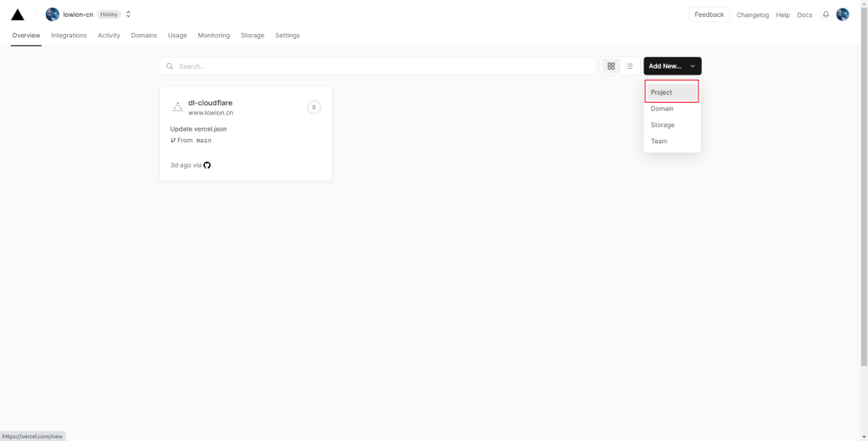Switch to the Storage tab

click(x=253, y=36)
